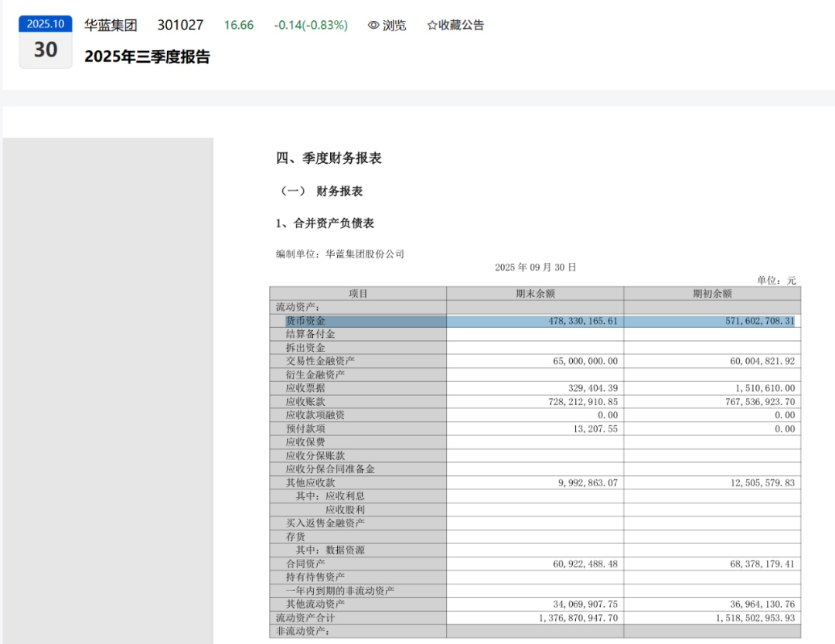Click the value 34,069,907.75
Screen dimensions: 835x644
tap(585, 604)
